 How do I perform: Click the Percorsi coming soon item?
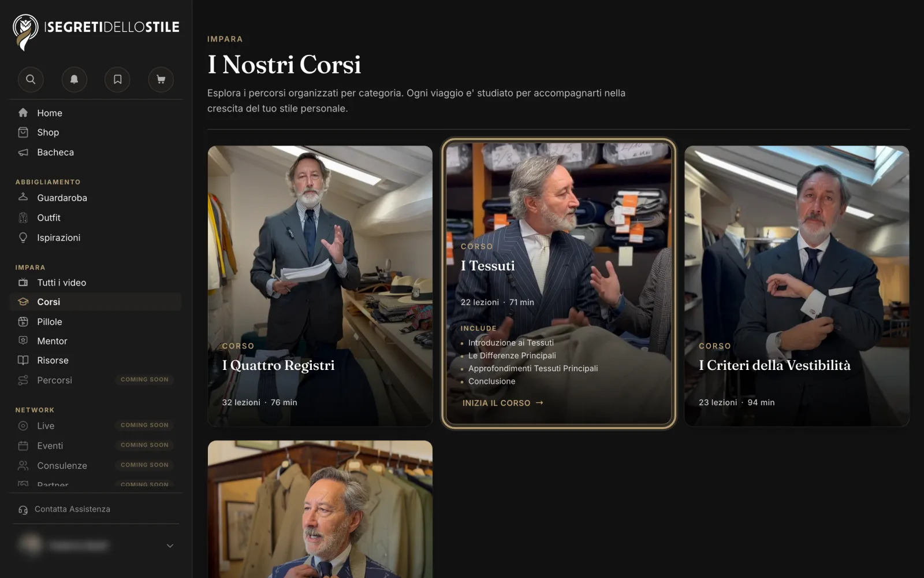(x=95, y=380)
